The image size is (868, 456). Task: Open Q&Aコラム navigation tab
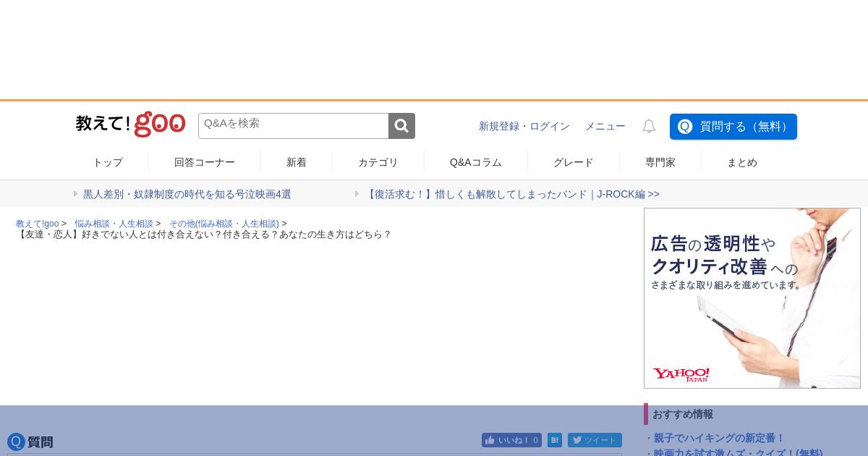(x=476, y=162)
